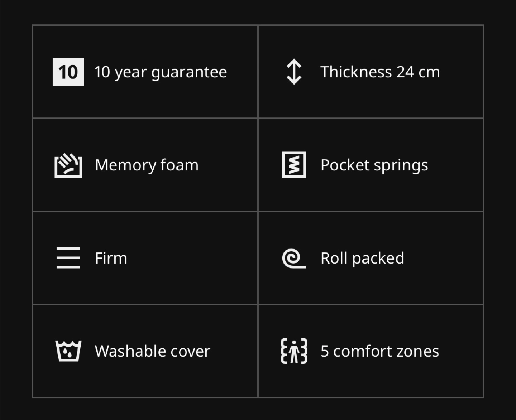The image size is (516, 420).
Task: Click the thickness double-arrow icon
Action: (x=294, y=72)
